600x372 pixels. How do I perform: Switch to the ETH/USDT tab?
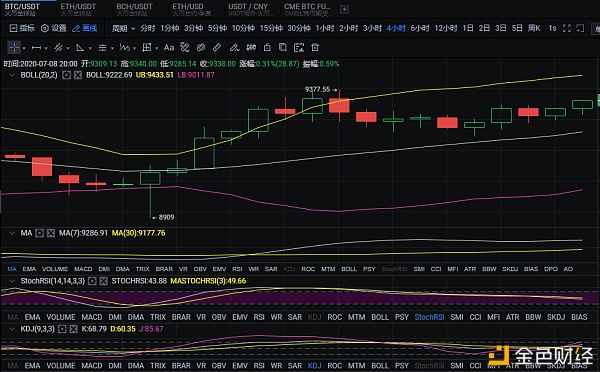click(x=78, y=9)
